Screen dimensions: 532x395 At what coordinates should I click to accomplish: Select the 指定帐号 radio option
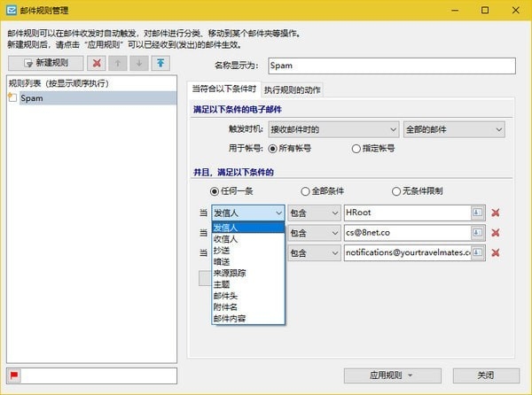click(x=356, y=149)
